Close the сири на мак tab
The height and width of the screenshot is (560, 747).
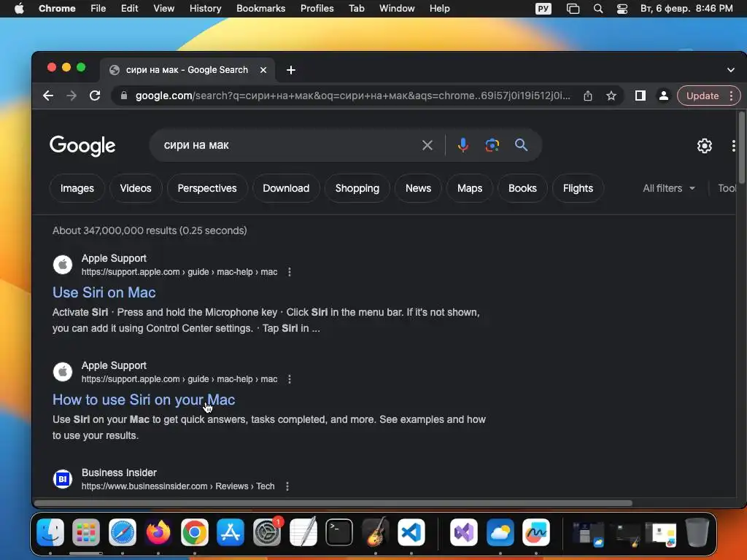[263, 70]
